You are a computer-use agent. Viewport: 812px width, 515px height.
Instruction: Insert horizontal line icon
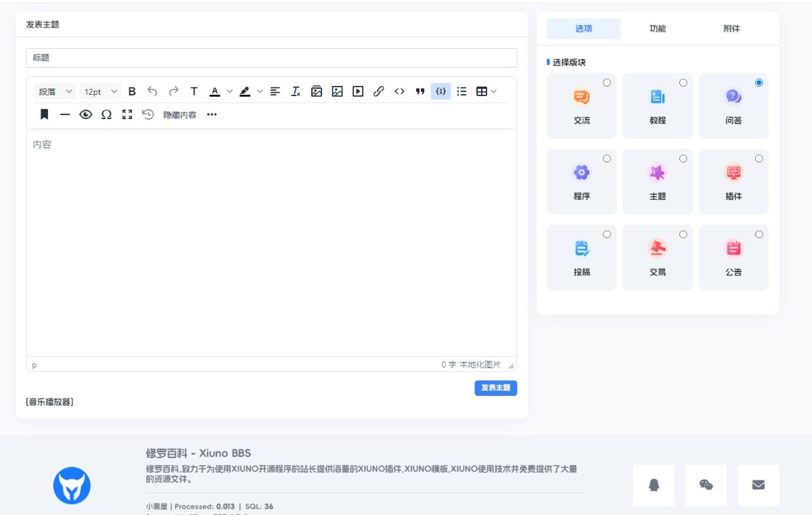(65, 114)
